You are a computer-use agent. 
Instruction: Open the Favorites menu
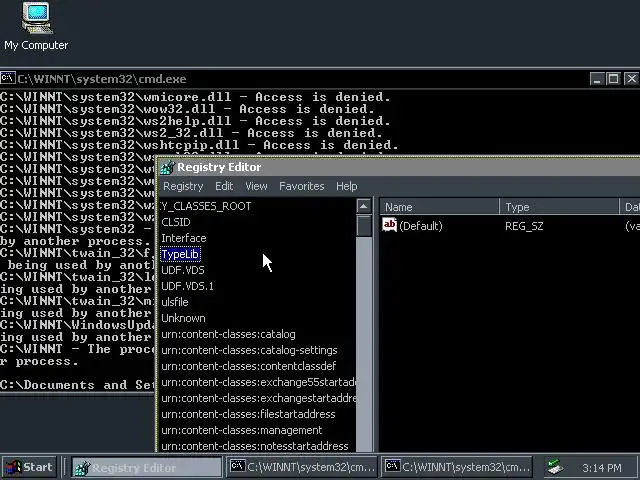302,187
